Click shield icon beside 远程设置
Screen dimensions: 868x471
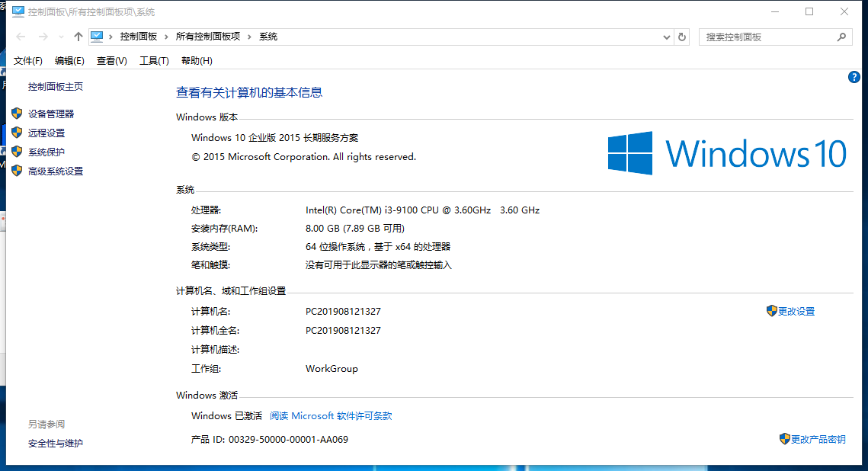[x=17, y=133]
